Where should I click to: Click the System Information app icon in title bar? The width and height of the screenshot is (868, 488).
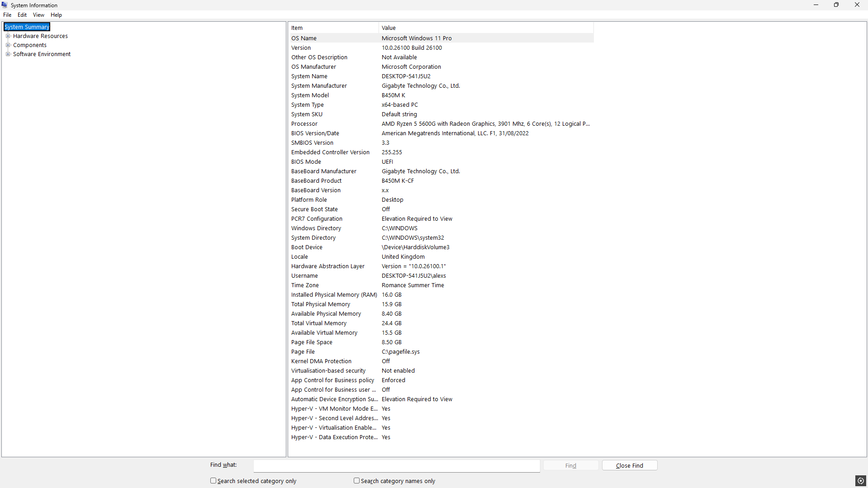tap(5, 5)
